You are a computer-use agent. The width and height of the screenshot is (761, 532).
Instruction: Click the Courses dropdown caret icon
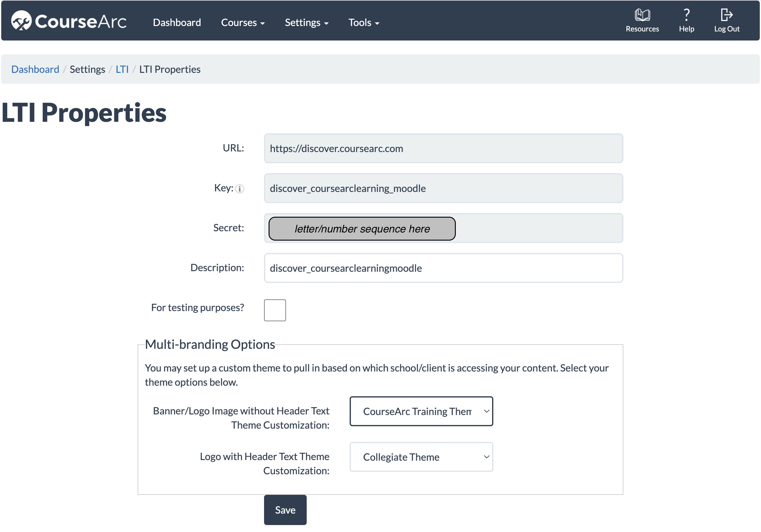pyautogui.click(x=263, y=24)
